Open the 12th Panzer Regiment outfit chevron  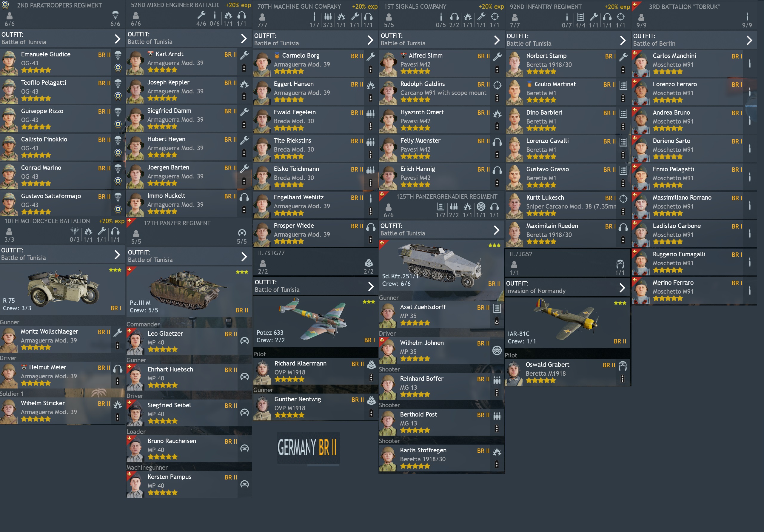coord(244,257)
